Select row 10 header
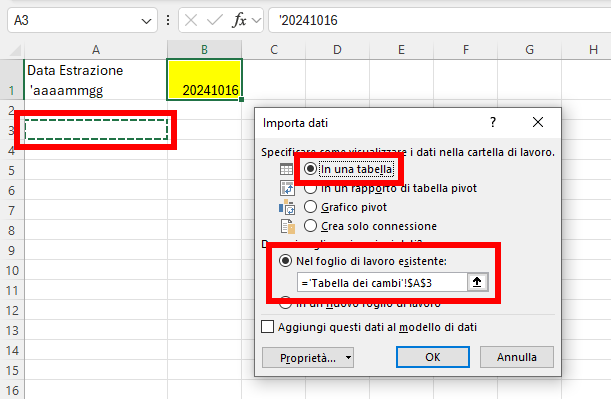The width and height of the screenshot is (611, 399). tap(12, 270)
